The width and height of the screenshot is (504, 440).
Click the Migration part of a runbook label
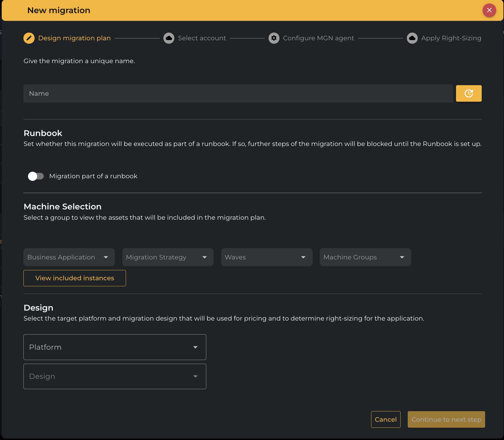pyautogui.click(x=93, y=176)
